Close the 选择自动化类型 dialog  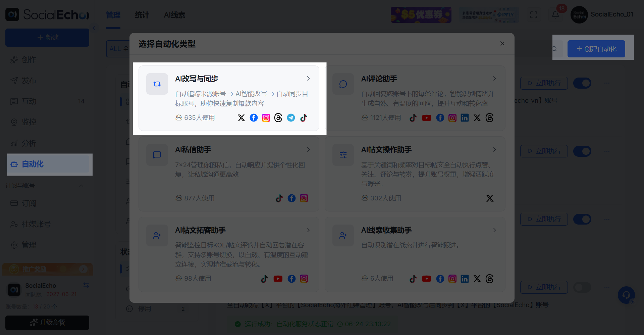coord(502,44)
